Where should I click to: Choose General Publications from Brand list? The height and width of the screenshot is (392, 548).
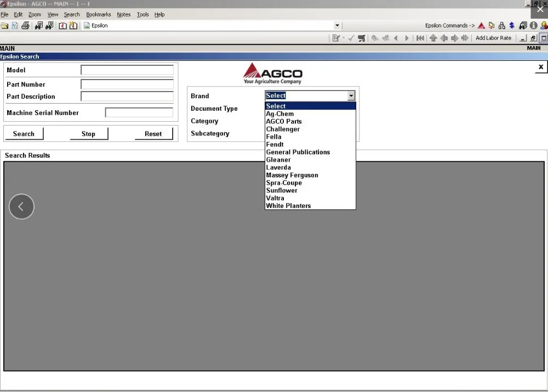[x=310, y=152]
